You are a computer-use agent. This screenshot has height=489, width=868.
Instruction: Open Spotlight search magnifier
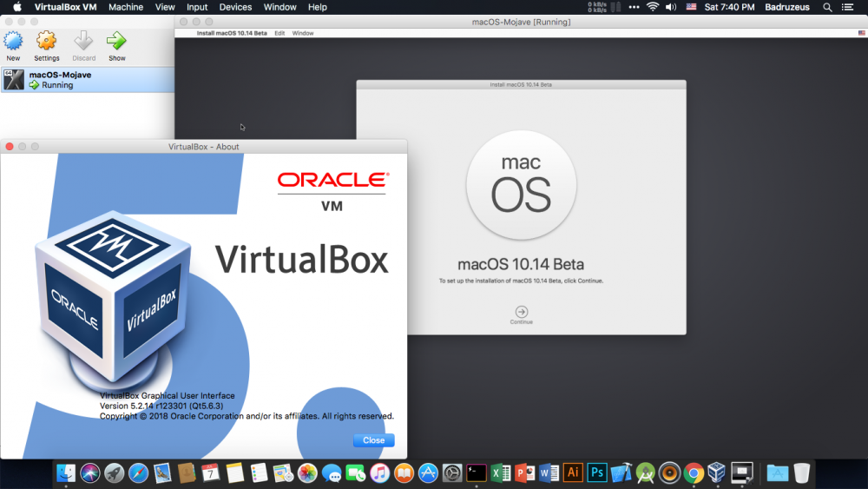[827, 7]
